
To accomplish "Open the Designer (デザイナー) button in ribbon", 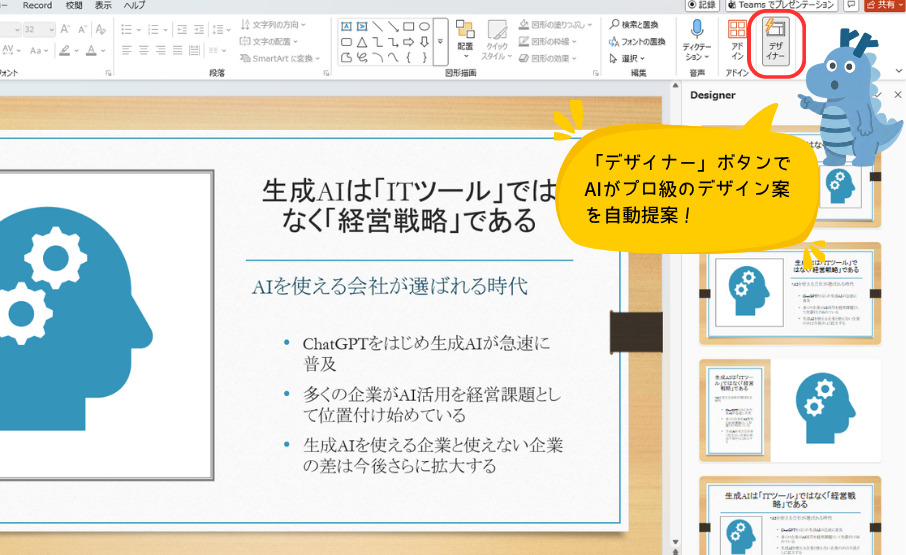I will 775,42.
